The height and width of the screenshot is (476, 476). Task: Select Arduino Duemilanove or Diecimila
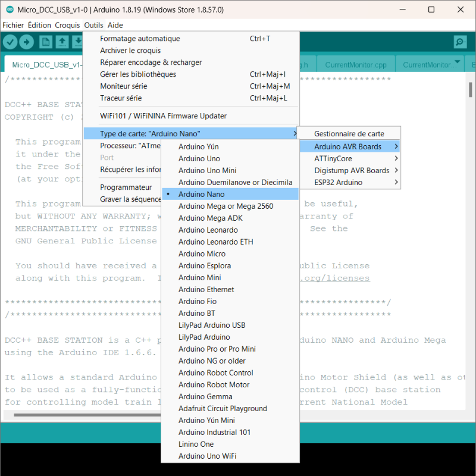230,182
